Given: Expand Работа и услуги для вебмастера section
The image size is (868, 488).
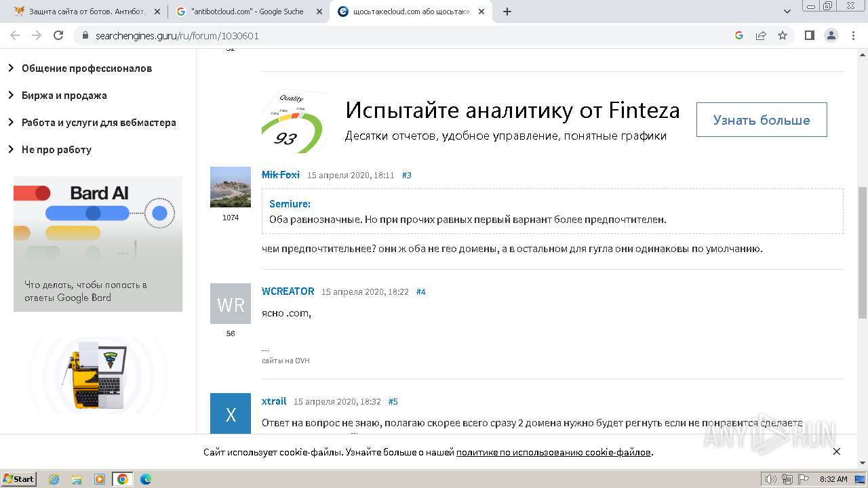Looking at the screenshot, I should click(92, 123).
